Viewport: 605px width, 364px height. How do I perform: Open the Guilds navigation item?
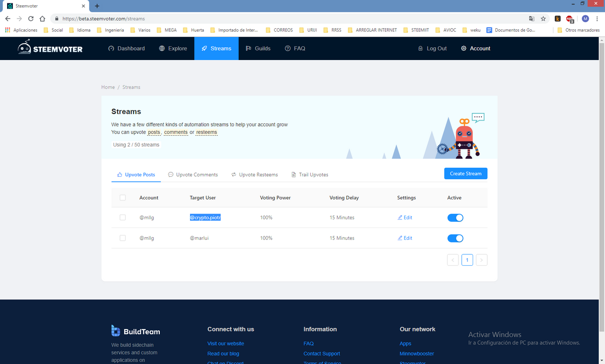(x=258, y=48)
